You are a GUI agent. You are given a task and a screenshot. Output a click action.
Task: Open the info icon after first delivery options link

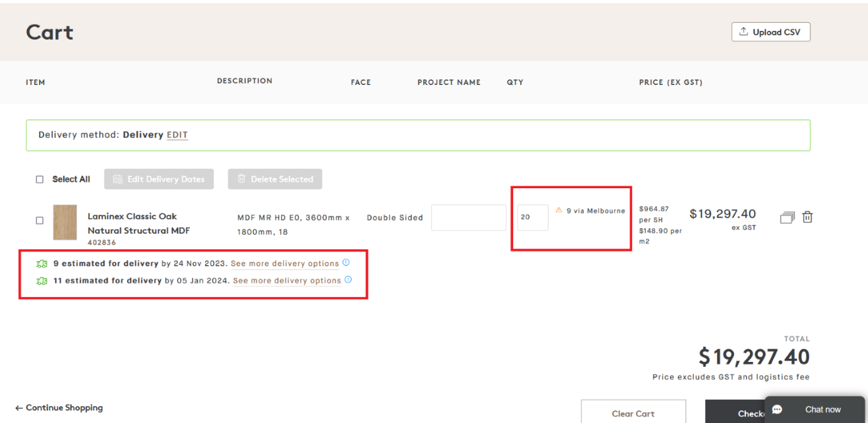345,262
